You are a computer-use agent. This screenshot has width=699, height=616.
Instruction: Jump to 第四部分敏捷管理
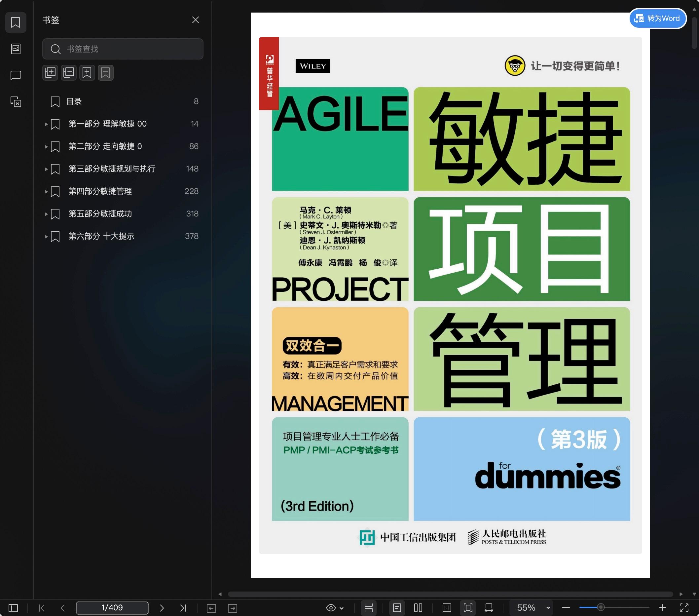(x=100, y=191)
